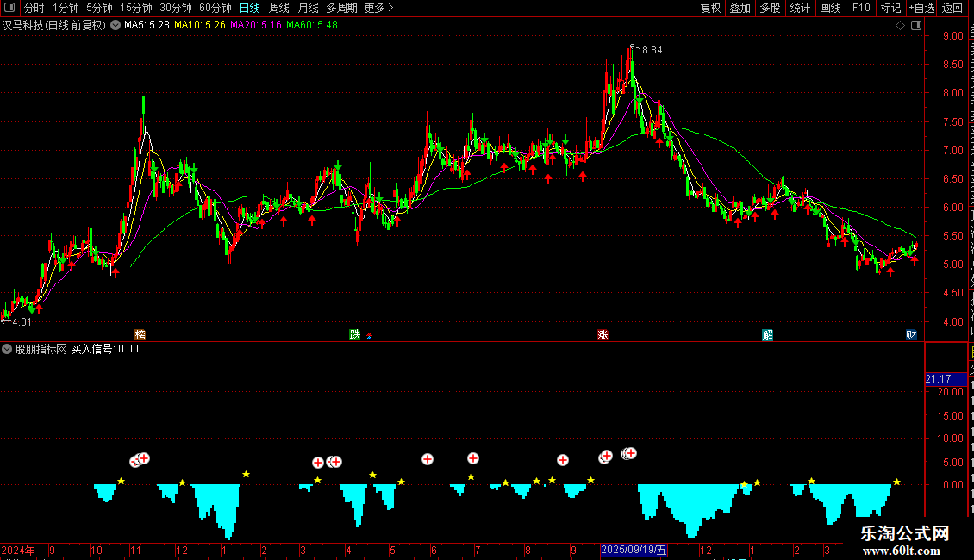Open the 更多 periods expander
974x560 pixels.
(378, 8)
